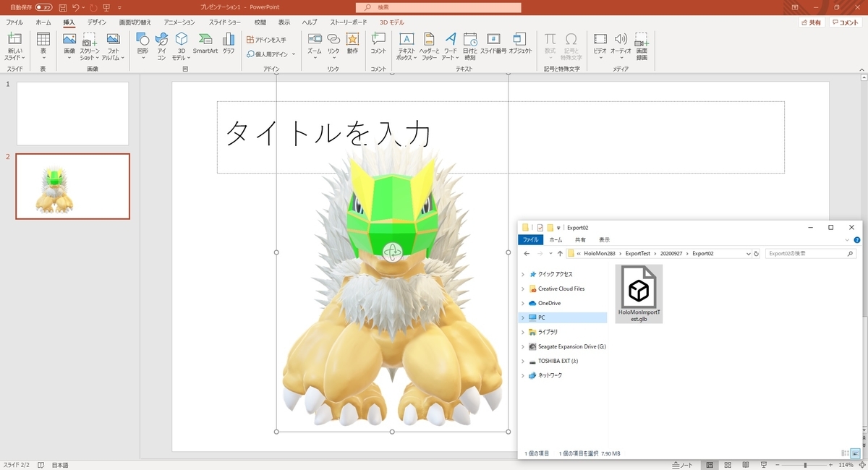Image resolution: width=868 pixels, height=470 pixels.
Task: Click the Redo icon in title bar
Action: pyautogui.click(x=93, y=7)
